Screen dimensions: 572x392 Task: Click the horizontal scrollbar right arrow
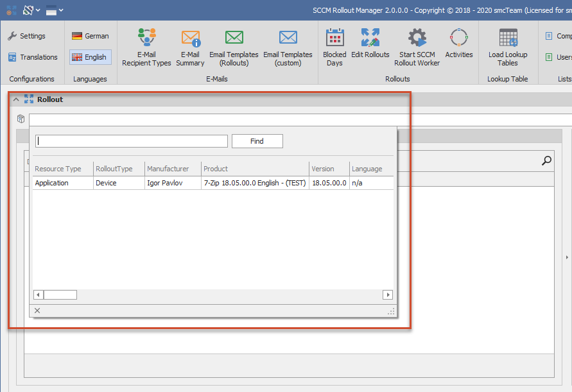pos(388,294)
